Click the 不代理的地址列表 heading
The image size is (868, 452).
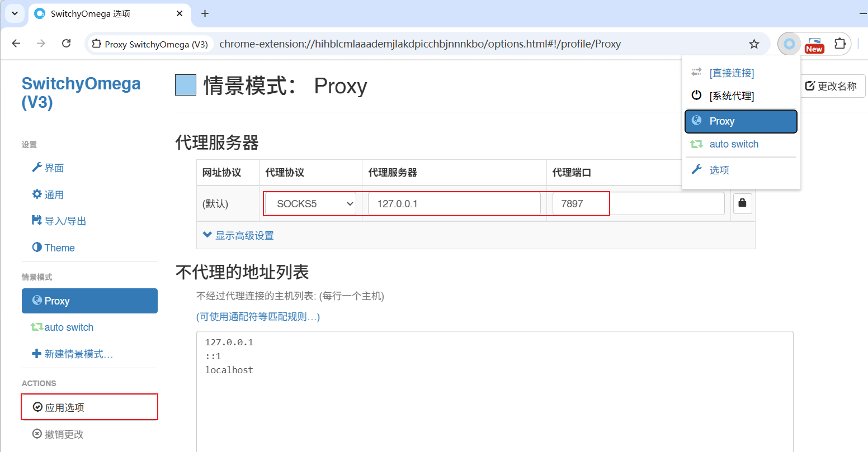pyautogui.click(x=242, y=272)
